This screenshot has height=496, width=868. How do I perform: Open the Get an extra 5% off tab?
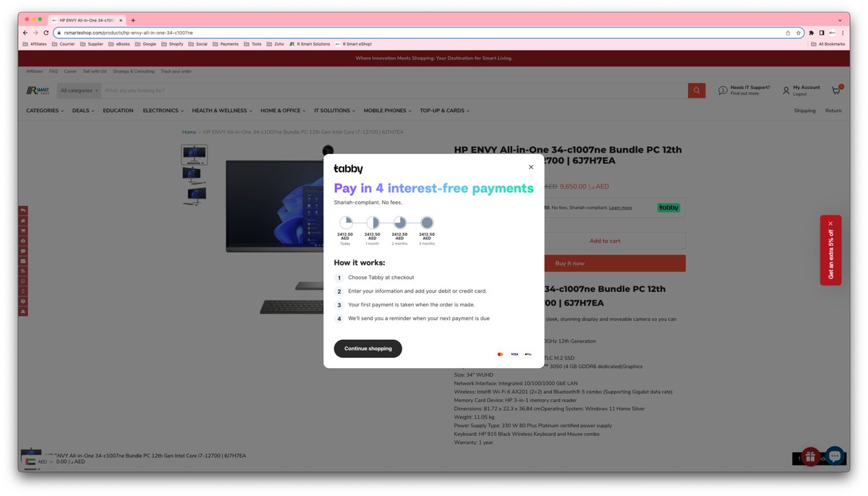[830, 250]
